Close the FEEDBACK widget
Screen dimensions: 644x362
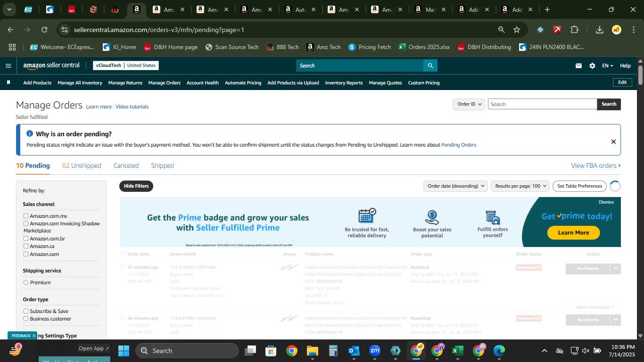tap(34, 336)
